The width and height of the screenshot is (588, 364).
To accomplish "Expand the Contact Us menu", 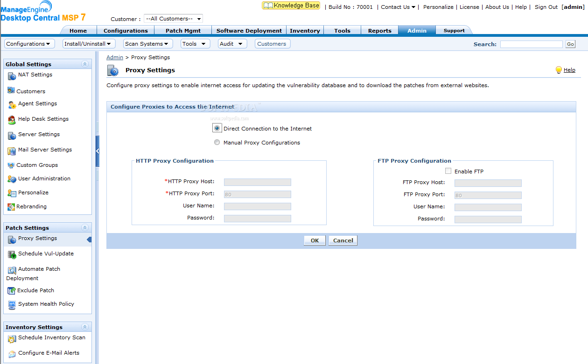I will pyautogui.click(x=398, y=7).
